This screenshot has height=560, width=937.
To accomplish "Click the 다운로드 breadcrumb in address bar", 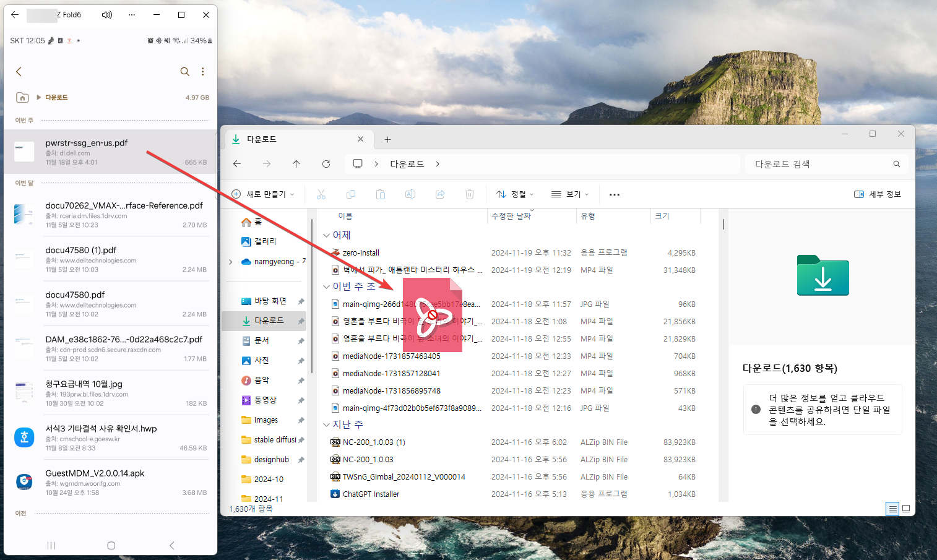I will click(x=407, y=164).
